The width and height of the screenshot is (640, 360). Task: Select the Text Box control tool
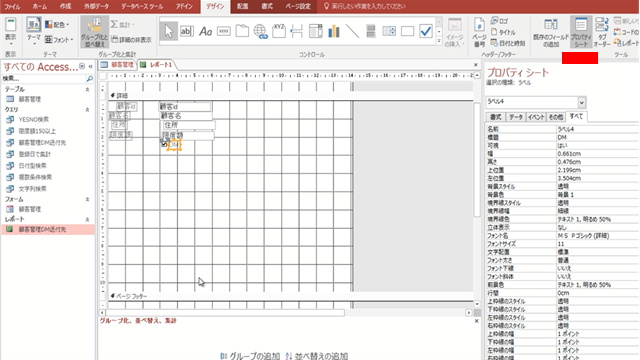(x=187, y=31)
